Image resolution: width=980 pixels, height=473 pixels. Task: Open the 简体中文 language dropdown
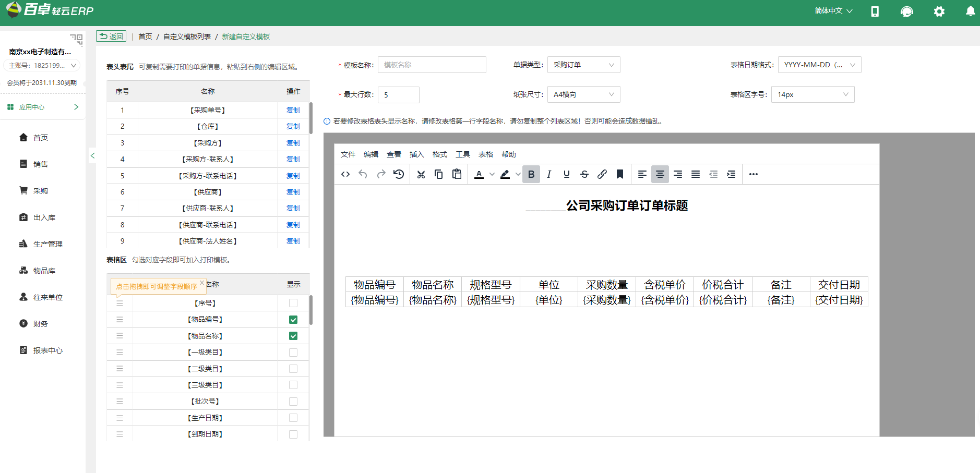point(833,11)
